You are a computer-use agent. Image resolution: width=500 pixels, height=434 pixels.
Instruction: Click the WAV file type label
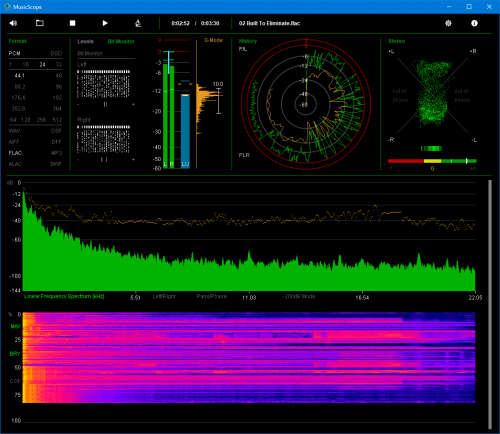[x=14, y=131]
